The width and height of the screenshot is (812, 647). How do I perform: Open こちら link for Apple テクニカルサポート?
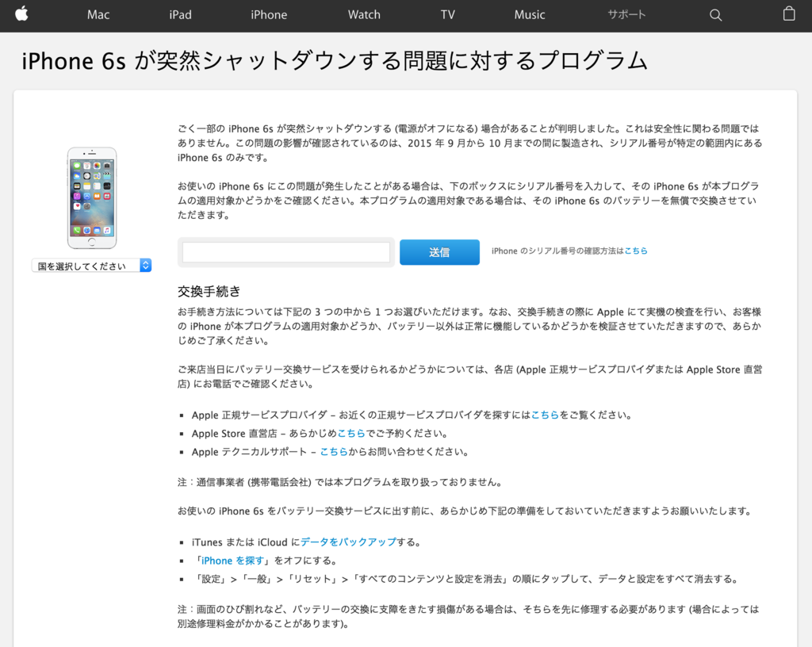pos(334,451)
